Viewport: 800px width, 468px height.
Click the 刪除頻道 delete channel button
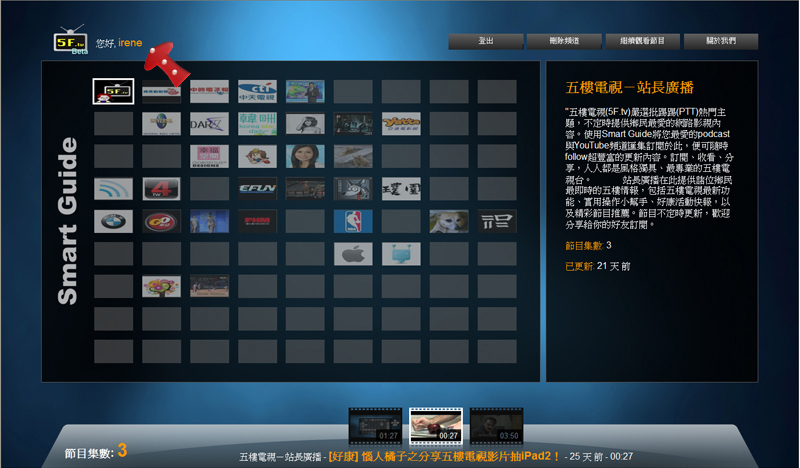[x=564, y=41]
